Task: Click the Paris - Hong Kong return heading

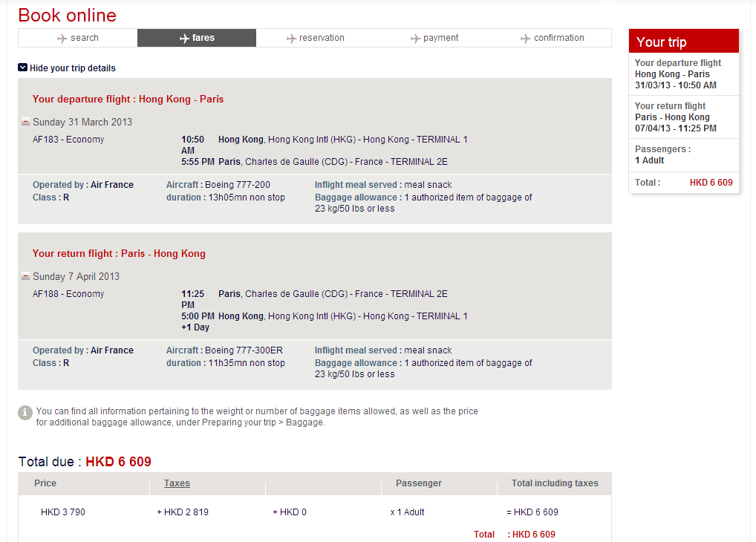Action: [x=119, y=254]
